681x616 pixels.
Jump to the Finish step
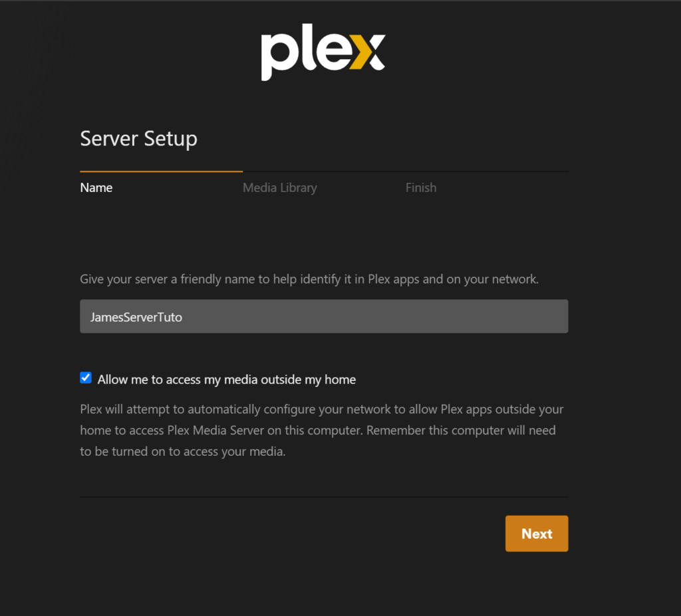pyautogui.click(x=421, y=187)
